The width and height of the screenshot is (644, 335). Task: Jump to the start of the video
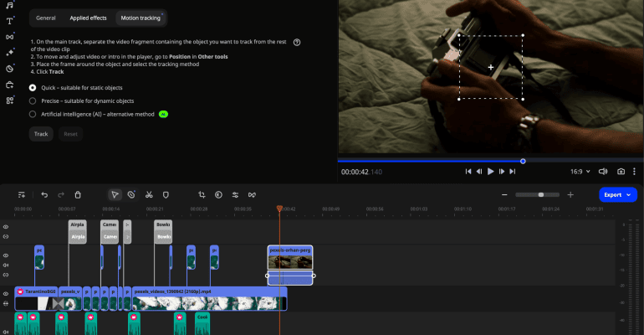pos(468,172)
